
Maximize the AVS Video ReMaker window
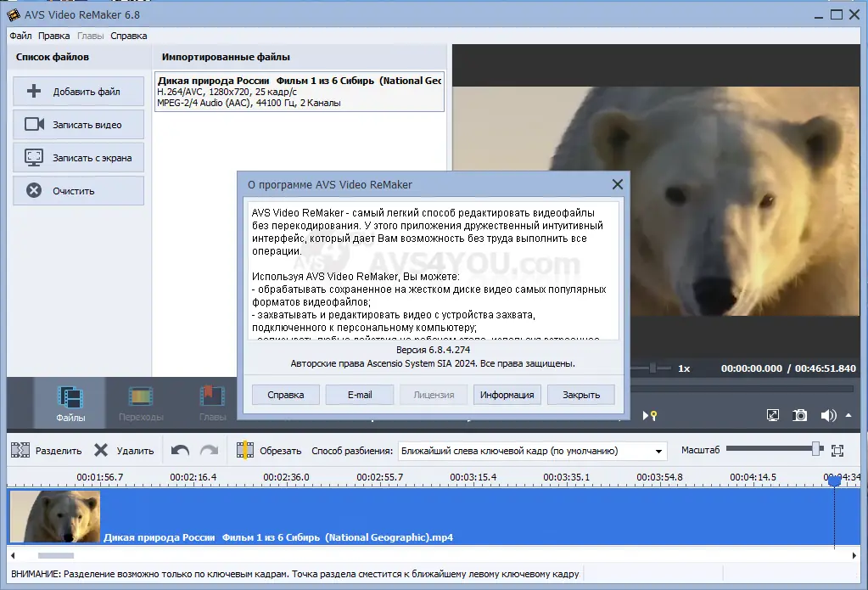pos(837,15)
